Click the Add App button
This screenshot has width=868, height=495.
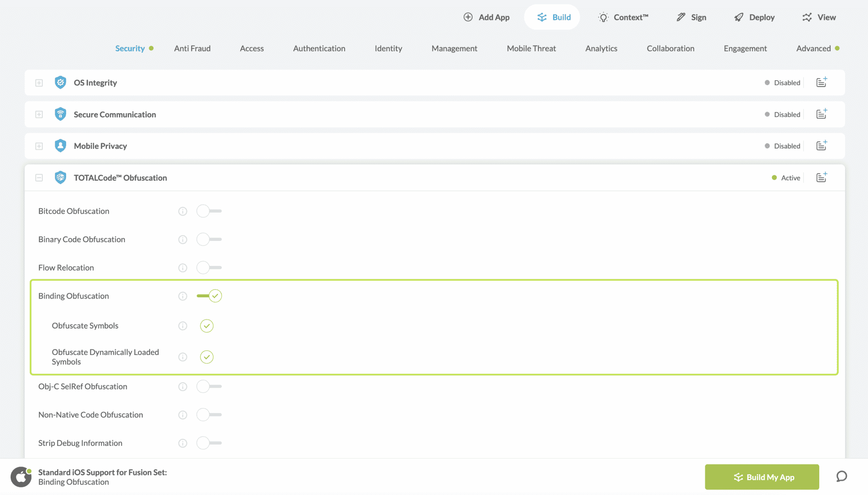coord(486,17)
